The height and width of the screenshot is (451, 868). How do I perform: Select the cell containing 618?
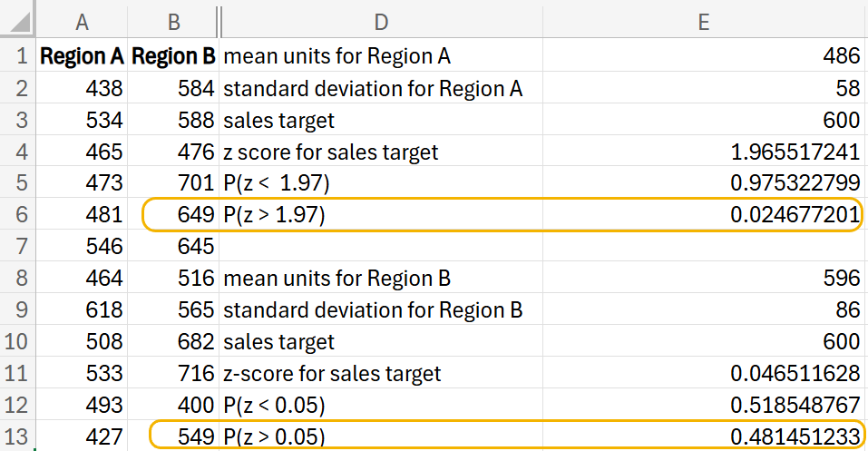click(x=83, y=310)
